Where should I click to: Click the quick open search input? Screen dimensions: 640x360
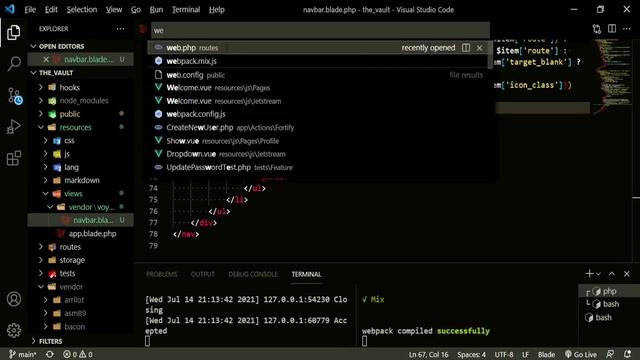320,30
